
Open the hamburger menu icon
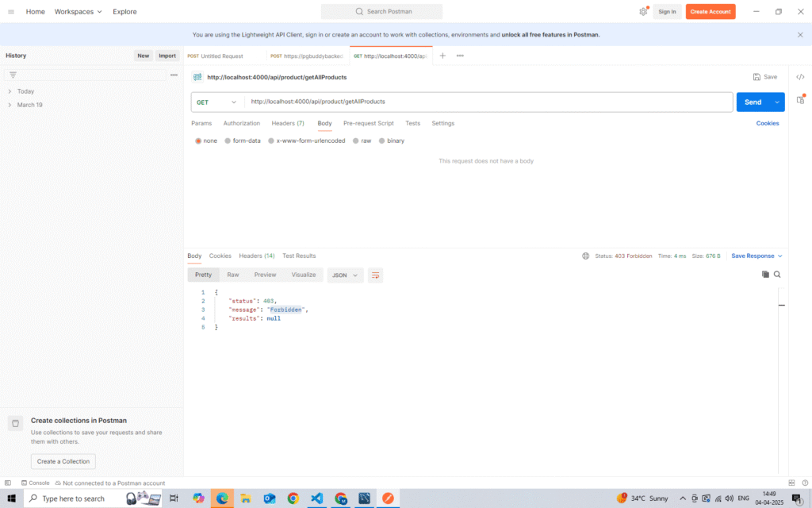11,11
